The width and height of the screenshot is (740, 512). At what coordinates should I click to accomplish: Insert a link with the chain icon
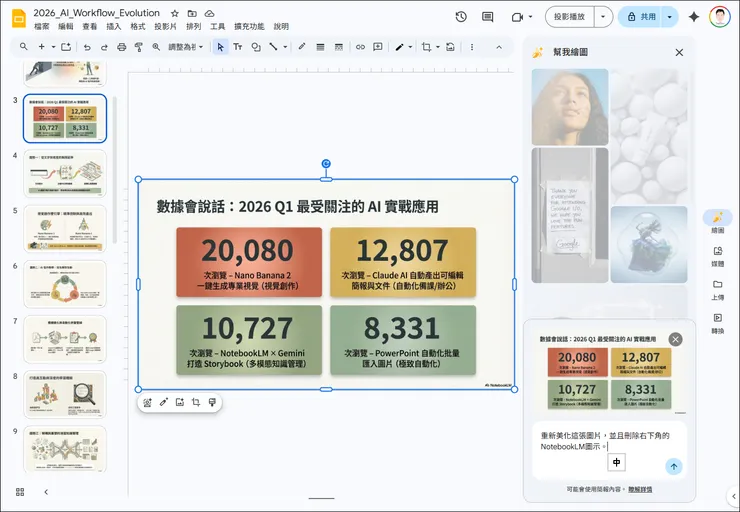[x=361, y=47]
